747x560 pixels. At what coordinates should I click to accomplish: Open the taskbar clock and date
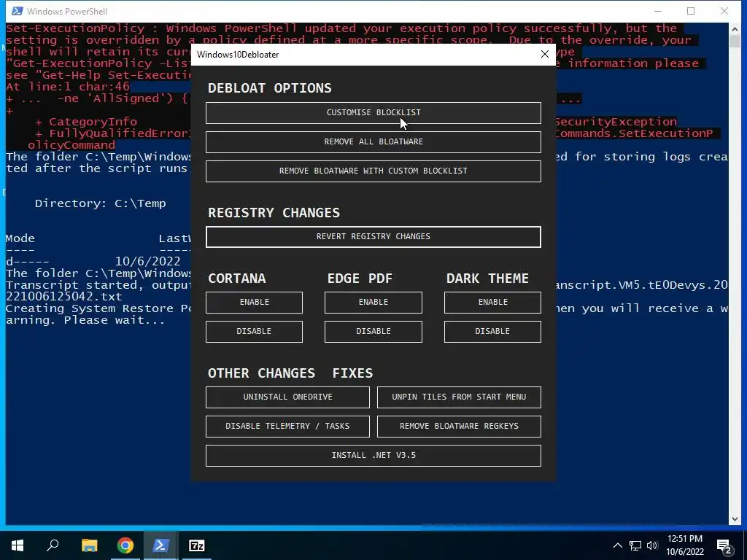tap(684, 545)
